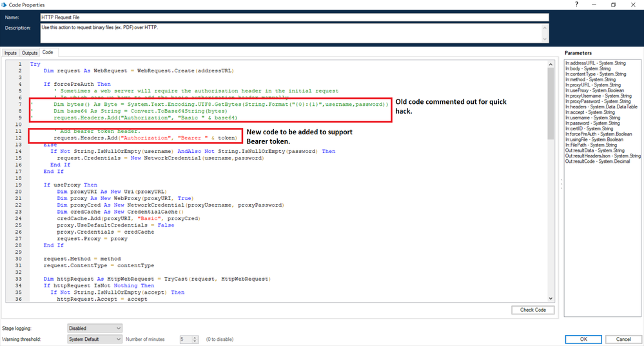Open the Outputs tab
Image resolution: width=644 pixels, height=346 pixels.
[x=30, y=52]
